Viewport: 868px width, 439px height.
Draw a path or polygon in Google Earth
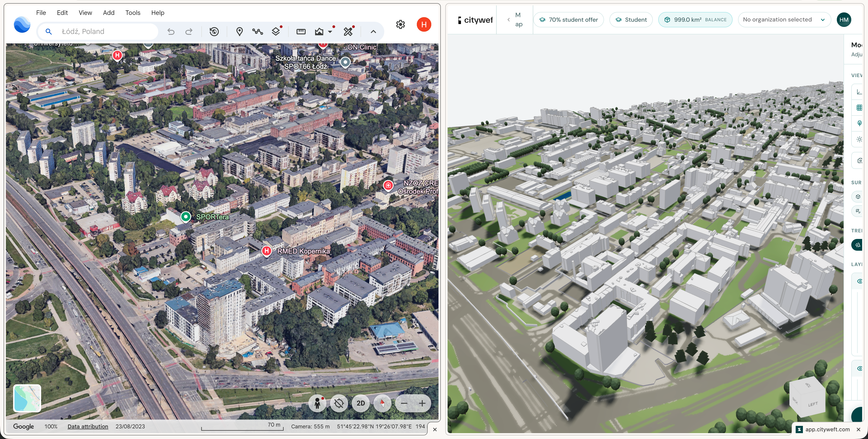258,32
